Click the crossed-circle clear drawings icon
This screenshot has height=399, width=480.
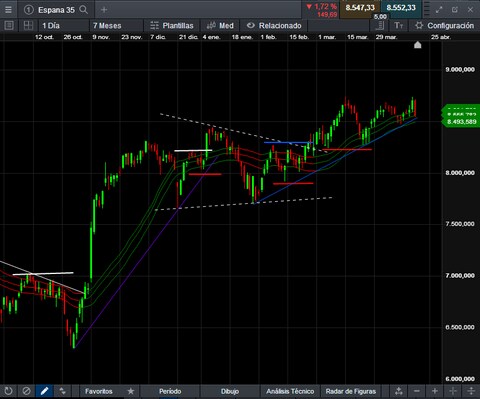pos(26,391)
